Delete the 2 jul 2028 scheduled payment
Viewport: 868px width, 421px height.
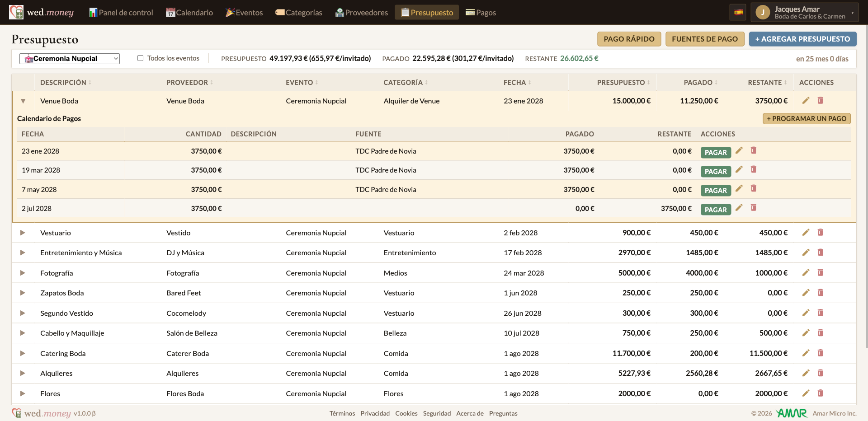click(754, 208)
